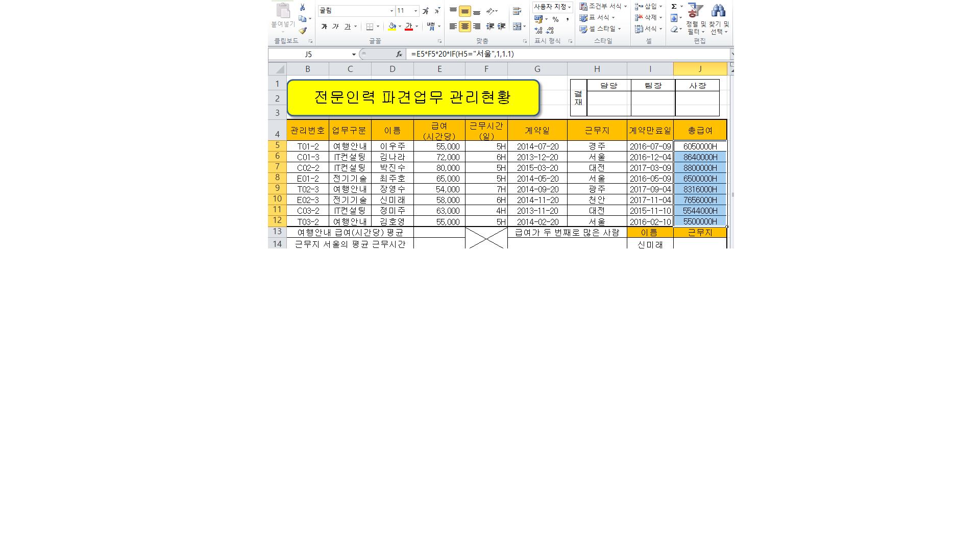Click the percent style icon
Image resolution: width=980 pixels, height=551 pixels.
pos(555,19)
